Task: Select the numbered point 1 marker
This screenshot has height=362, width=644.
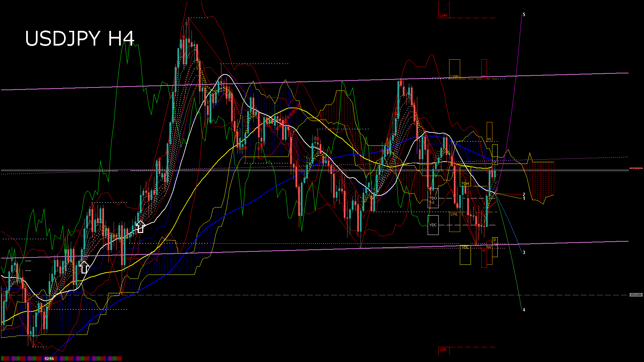Action: [525, 198]
